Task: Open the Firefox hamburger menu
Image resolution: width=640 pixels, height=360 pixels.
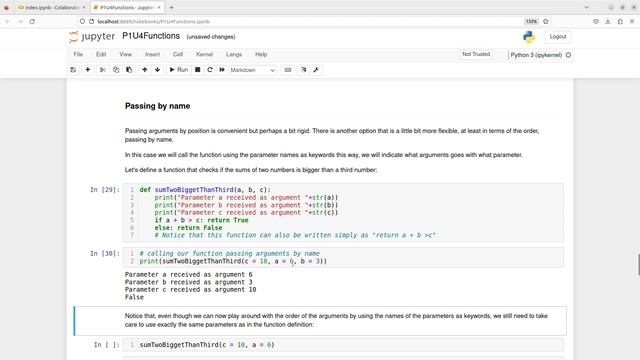Action: (632, 21)
